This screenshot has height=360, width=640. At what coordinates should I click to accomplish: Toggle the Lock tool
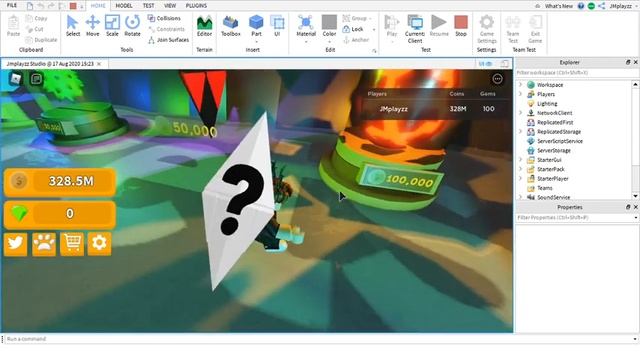pyautogui.click(x=353, y=29)
